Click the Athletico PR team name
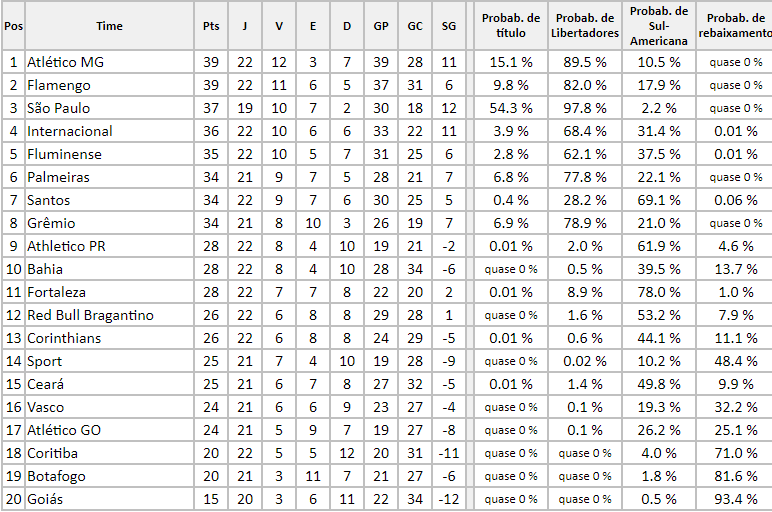This screenshot has width=772, height=512. pyautogui.click(x=66, y=246)
